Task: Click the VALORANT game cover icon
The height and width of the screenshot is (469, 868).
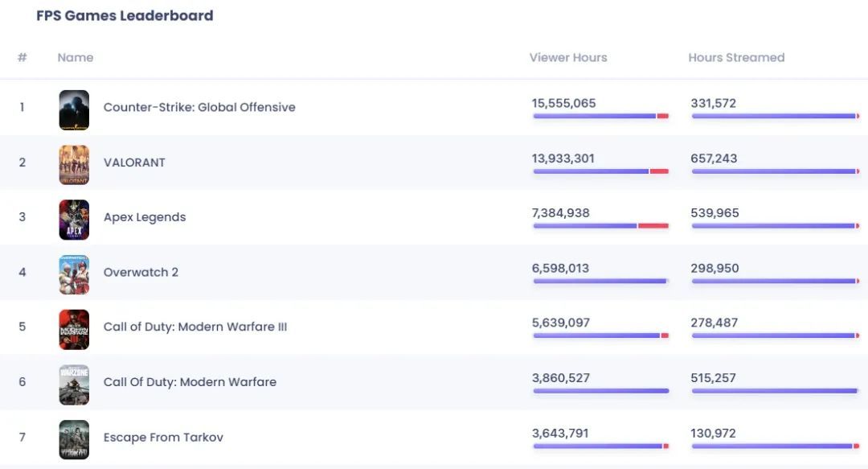Action: [x=74, y=164]
